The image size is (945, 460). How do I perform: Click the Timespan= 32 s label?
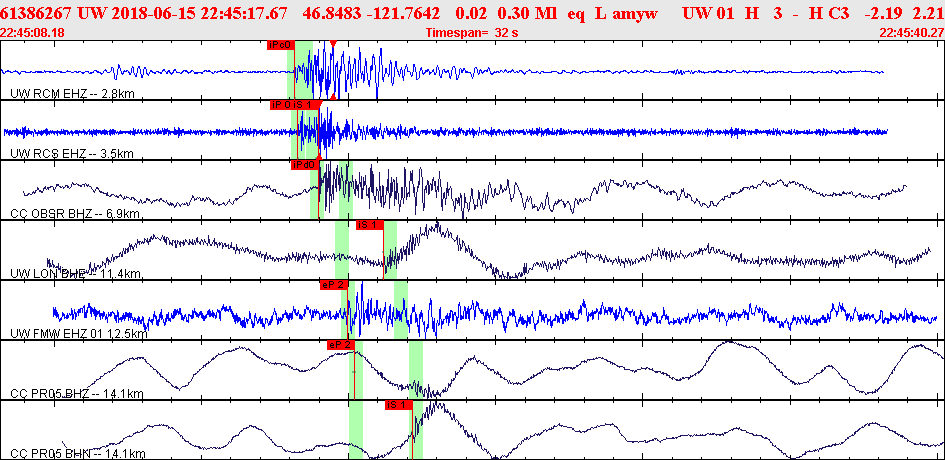point(472,33)
